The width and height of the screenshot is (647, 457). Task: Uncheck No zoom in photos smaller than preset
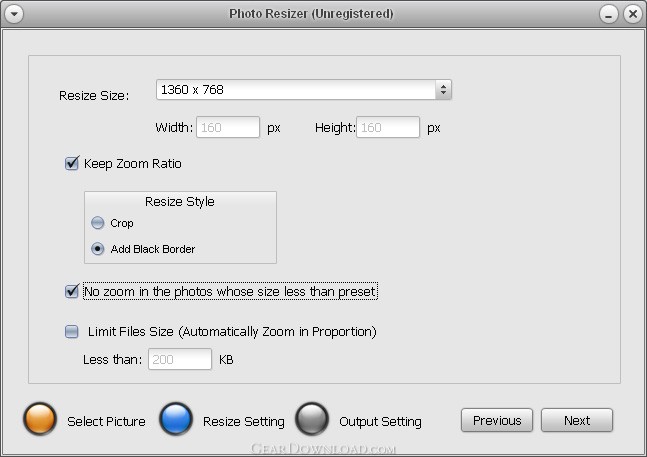coord(72,291)
